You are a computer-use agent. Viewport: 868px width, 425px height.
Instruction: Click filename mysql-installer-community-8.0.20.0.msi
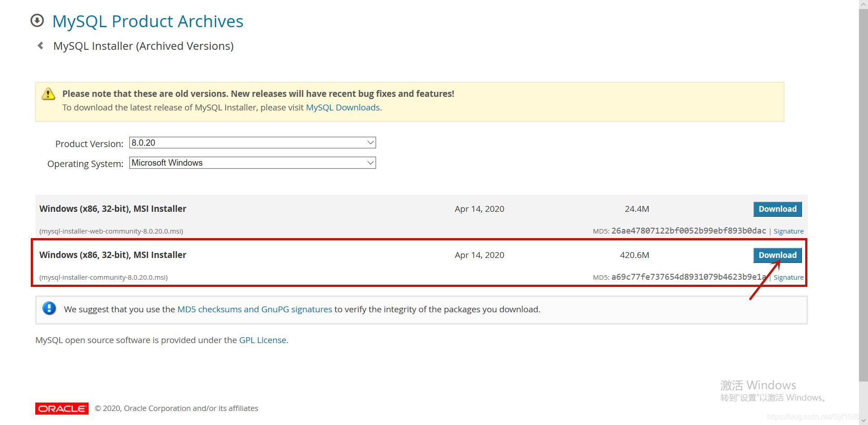(x=104, y=277)
